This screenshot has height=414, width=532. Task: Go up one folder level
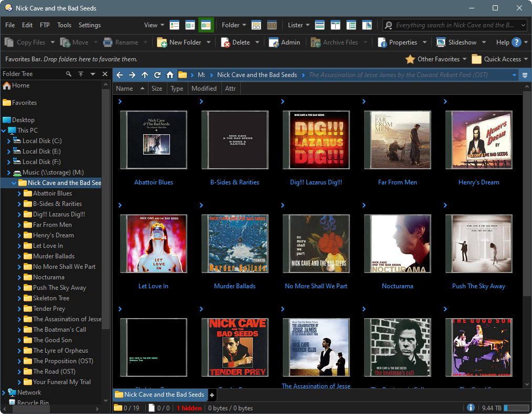(x=145, y=75)
